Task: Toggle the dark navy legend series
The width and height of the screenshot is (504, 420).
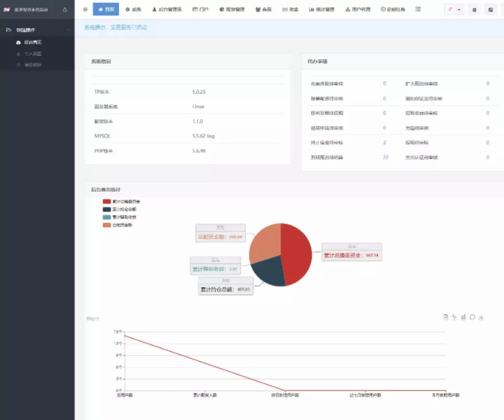Action: (x=107, y=209)
